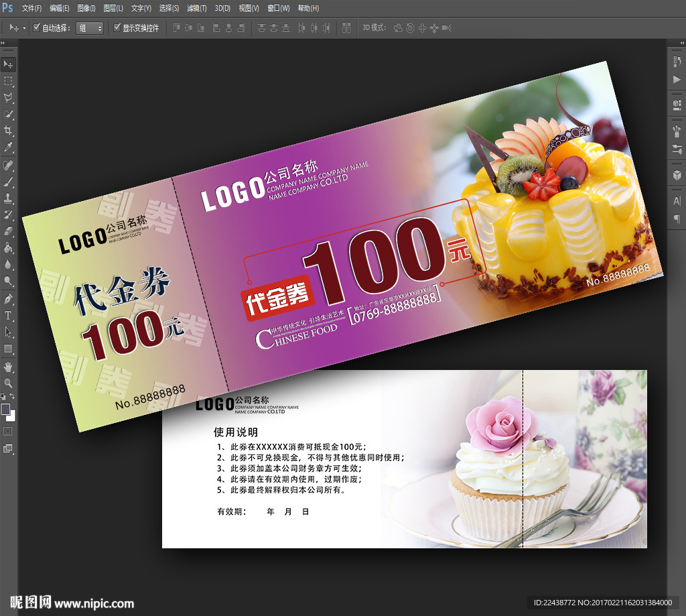Select the Horizontal Type tool
Screen dimensions: 686x616
[9, 315]
